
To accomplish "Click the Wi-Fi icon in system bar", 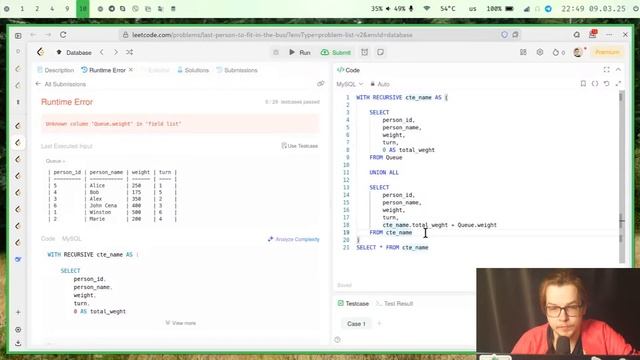I will tap(427, 9).
